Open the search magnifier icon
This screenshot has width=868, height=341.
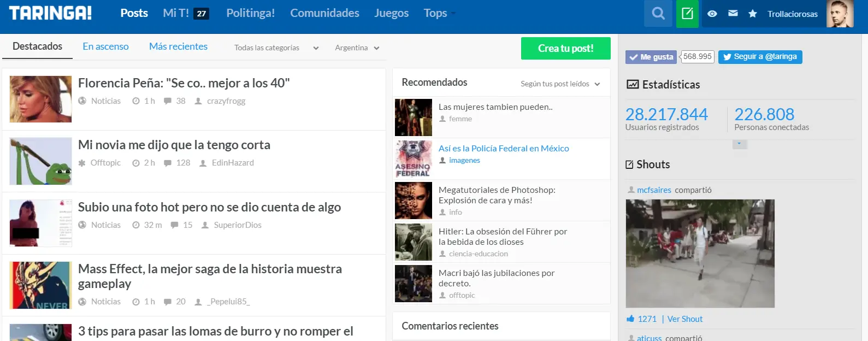(658, 14)
